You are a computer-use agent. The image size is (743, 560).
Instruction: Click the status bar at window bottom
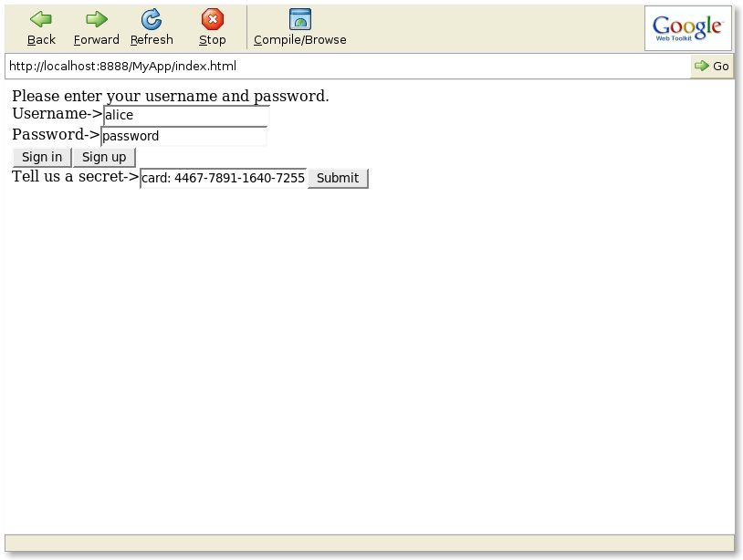click(x=370, y=543)
